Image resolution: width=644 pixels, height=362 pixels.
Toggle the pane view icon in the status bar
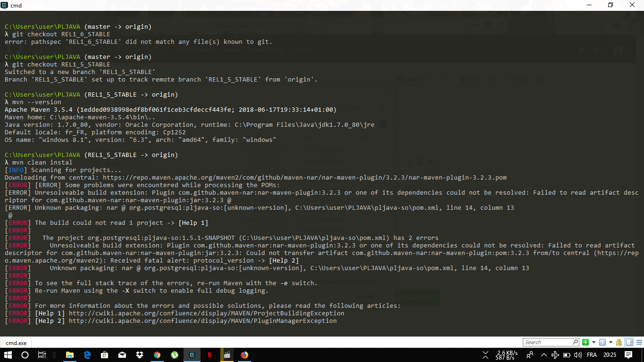click(629, 342)
